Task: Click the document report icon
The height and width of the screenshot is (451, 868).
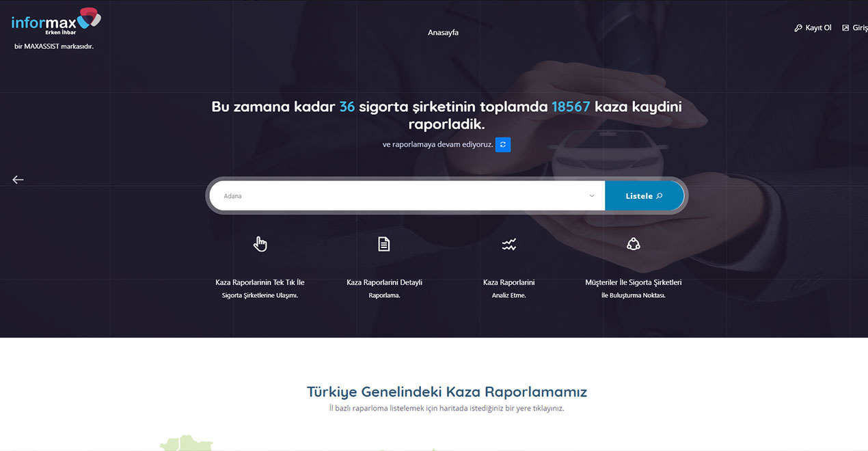Action: tap(384, 244)
